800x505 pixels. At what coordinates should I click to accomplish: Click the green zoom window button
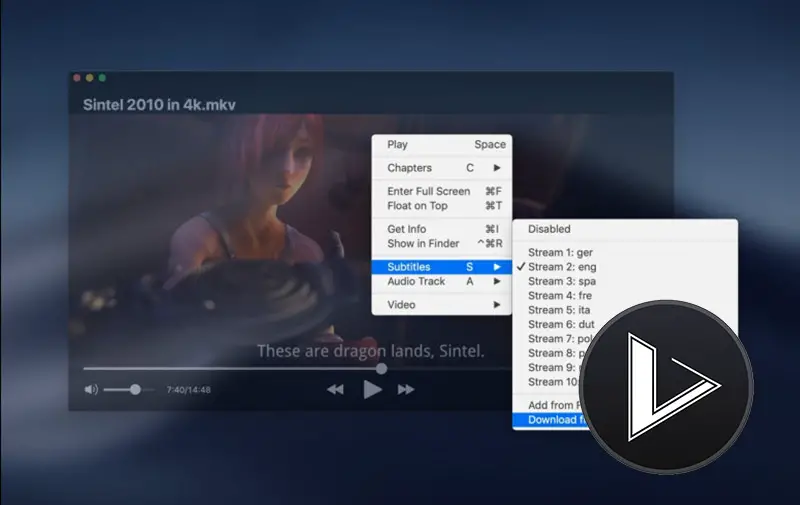pos(102,78)
